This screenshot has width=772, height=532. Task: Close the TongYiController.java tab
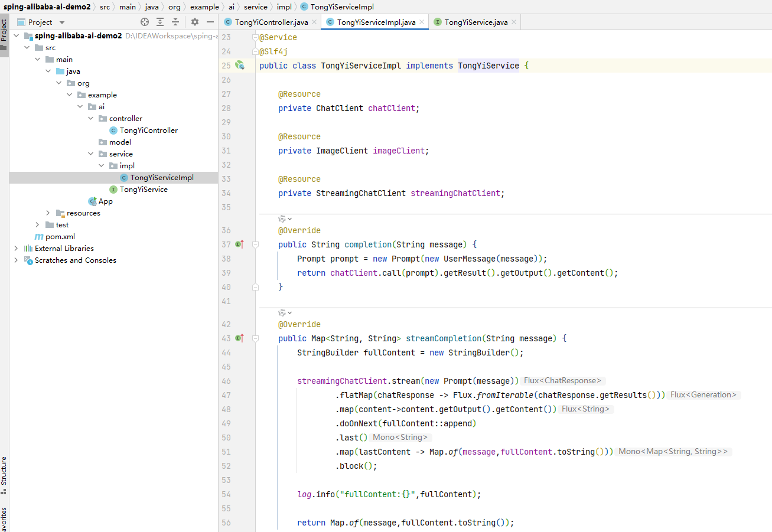pyautogui.click(x=314, y=22)
